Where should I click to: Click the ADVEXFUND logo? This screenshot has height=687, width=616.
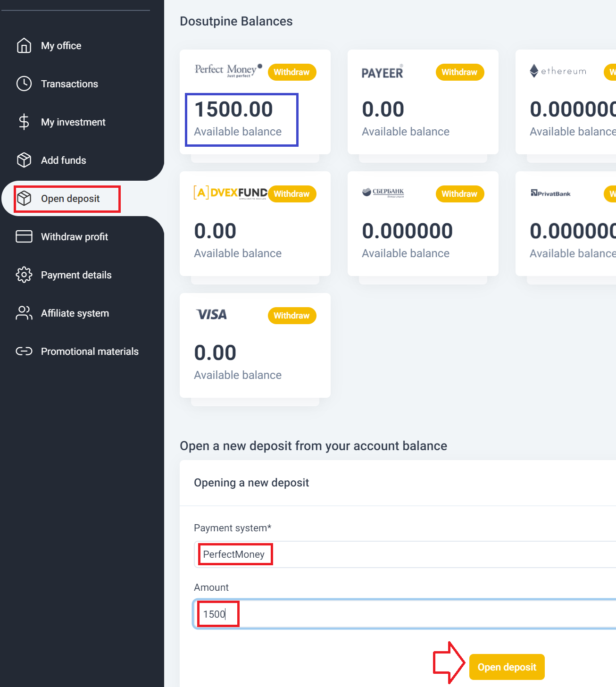231,193
